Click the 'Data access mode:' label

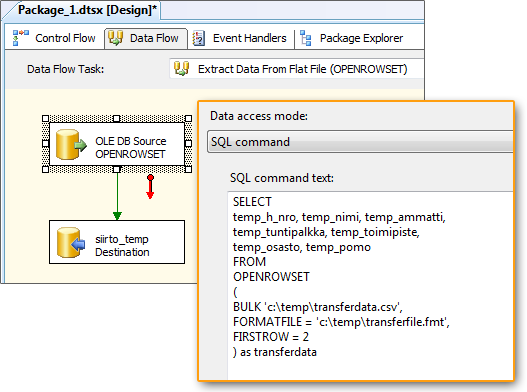259,116
